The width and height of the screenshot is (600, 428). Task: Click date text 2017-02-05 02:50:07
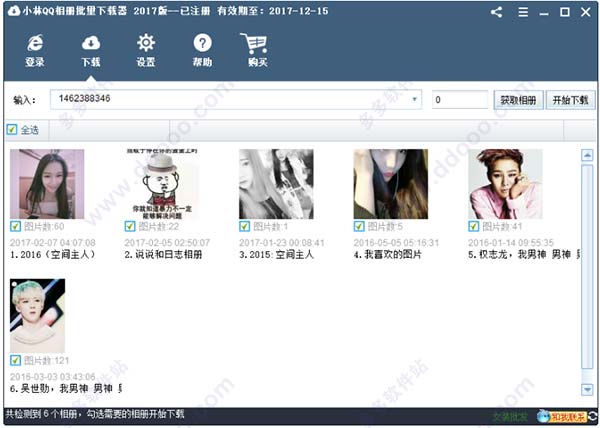pyautogui.click(x=167, y=242)
